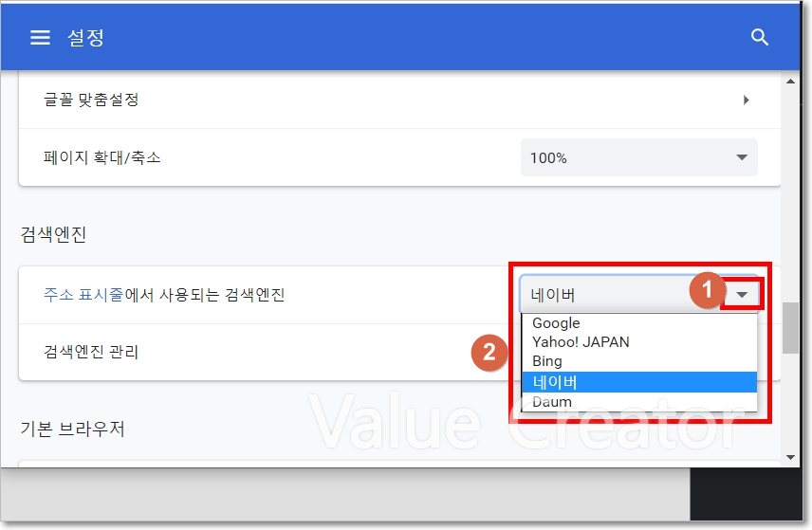
Task: Open 글꼴 맞춤설정 arrow
Action: click(x=746, y=100)
